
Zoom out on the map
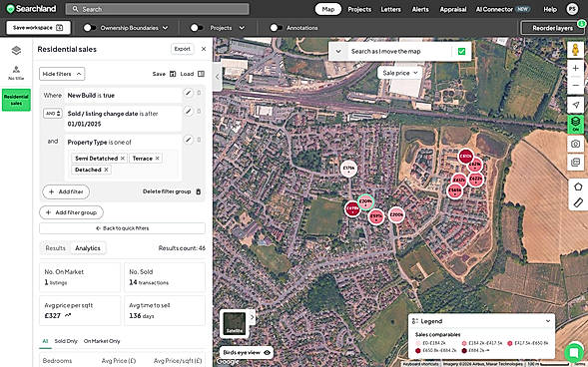[575, 86]
